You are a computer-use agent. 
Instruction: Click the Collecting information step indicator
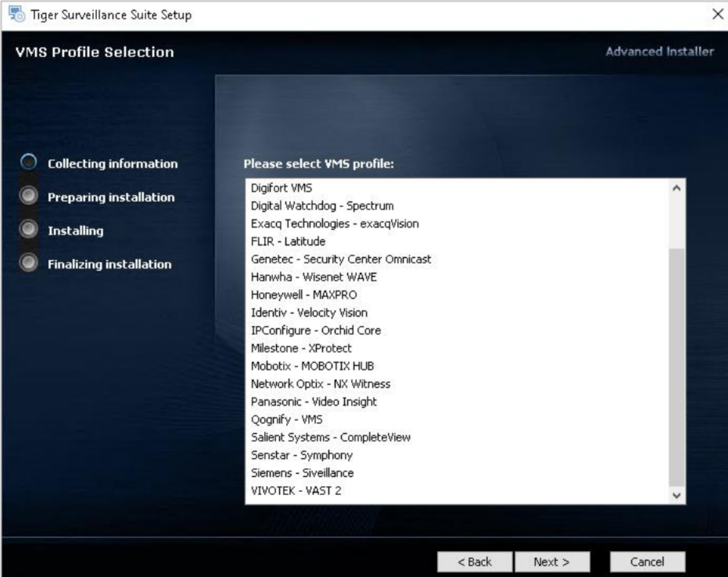(29, 162)
